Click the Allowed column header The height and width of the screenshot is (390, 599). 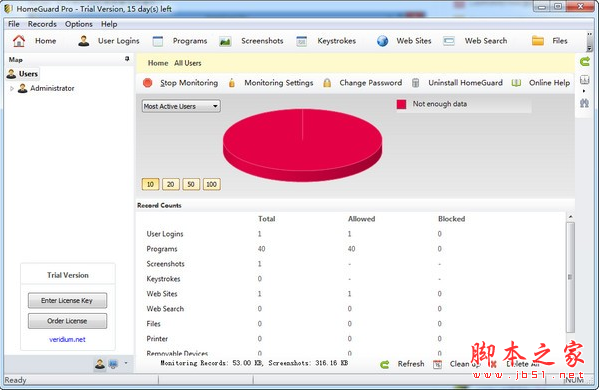[x=361, y=219]
